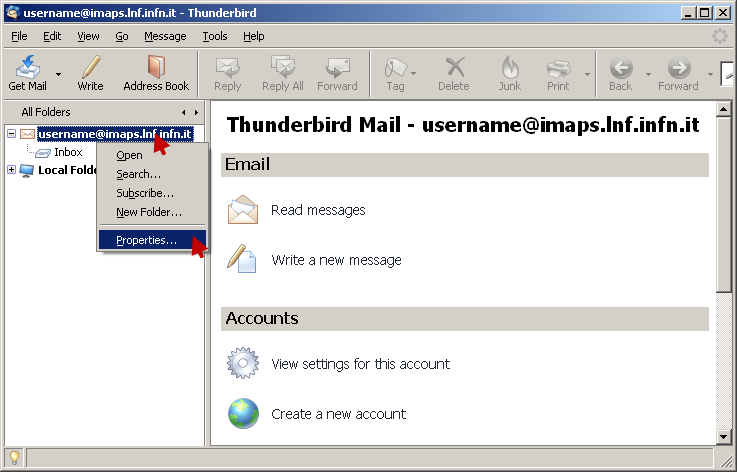Viewport: 737px width, 472px height.
Task: Select the Inbox folder
Action: [x=69, y=152]
